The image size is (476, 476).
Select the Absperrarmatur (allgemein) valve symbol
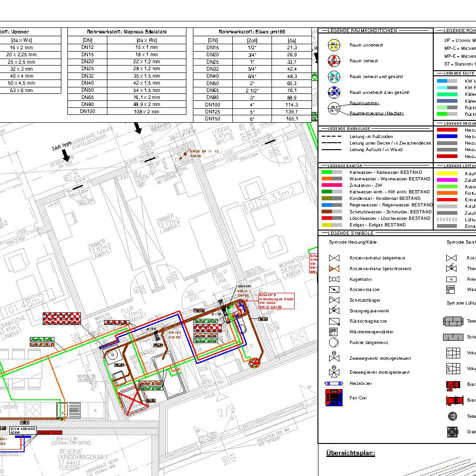click(334, 258)
